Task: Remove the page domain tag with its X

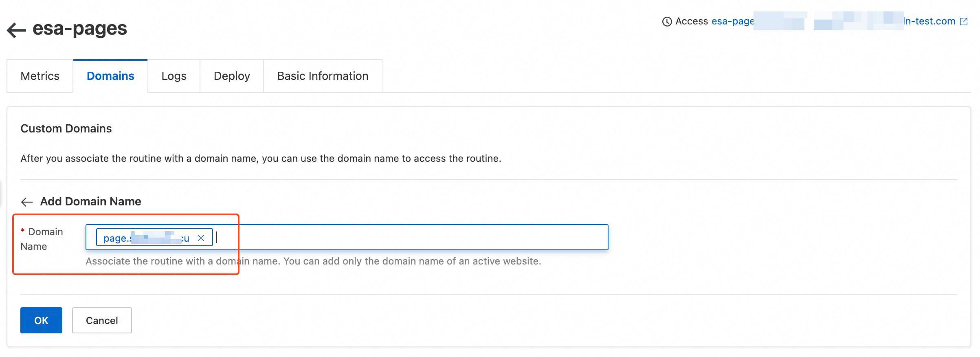Action: pos(201,238)
